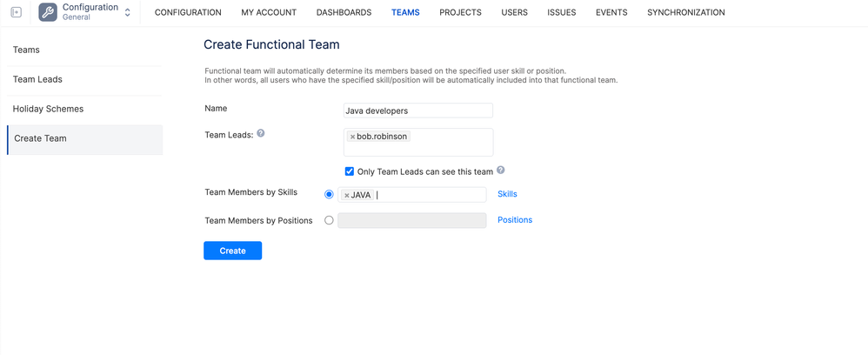The width and height of the screenshot is (868, 355).
Task: Go to the Synchronization tab
Action: (x=685, y=12)
